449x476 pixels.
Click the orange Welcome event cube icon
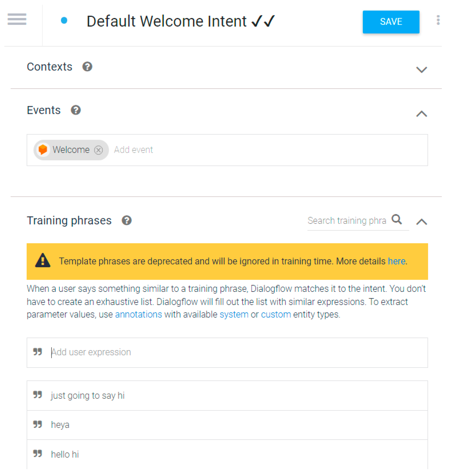coord(43,150)
